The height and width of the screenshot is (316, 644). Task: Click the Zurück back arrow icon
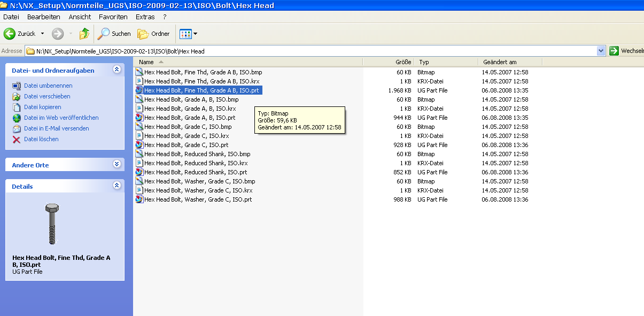10,34
